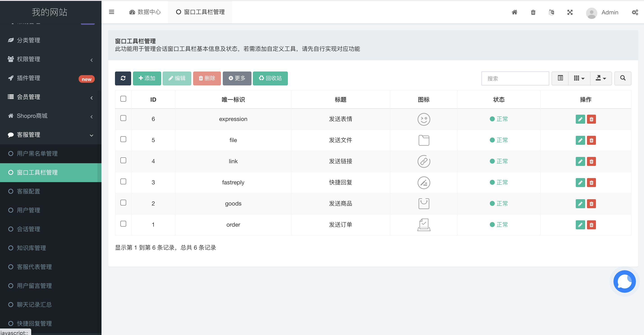
Task: Refresh the table with the refresh button
Action: pos(123,78)
